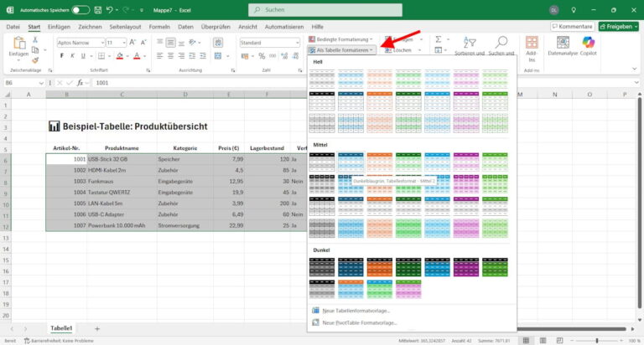This screenshot has width=644, height=345.
Task: Switch to the Daten ribbon tab
Action: tap(185, 27)
